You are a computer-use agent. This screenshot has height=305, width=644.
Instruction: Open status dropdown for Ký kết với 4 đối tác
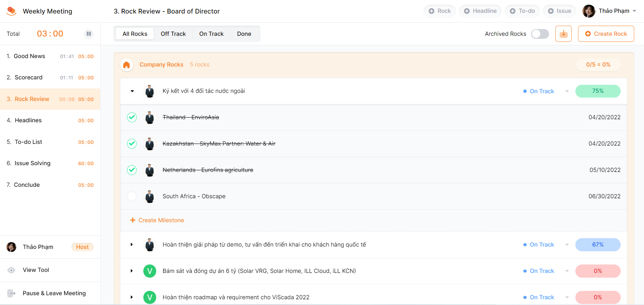point(567,91)
